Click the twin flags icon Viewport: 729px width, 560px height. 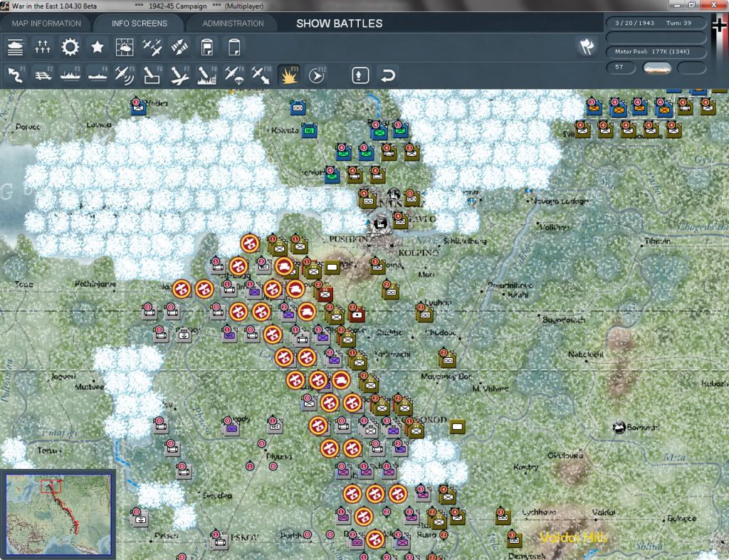click(587, 46)
